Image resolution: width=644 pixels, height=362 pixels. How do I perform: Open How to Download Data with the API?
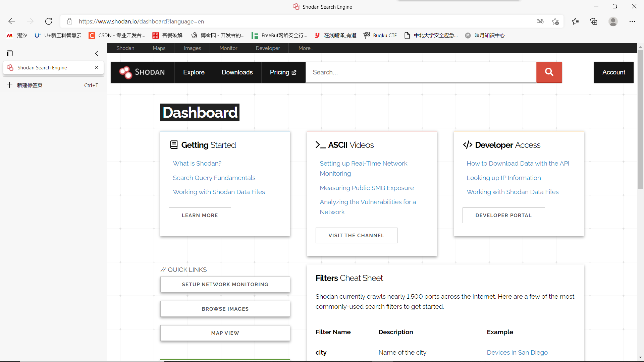click(x=518, y=163)
